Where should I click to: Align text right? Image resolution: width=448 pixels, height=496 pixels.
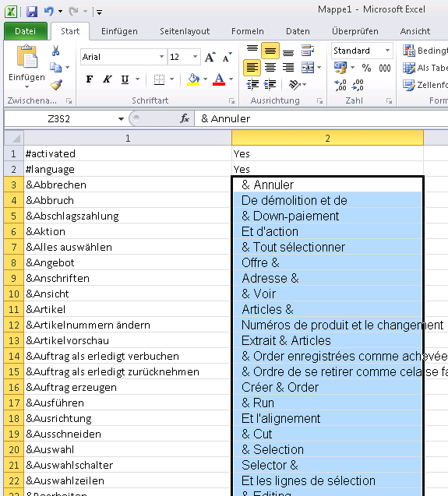click(288, 68)
